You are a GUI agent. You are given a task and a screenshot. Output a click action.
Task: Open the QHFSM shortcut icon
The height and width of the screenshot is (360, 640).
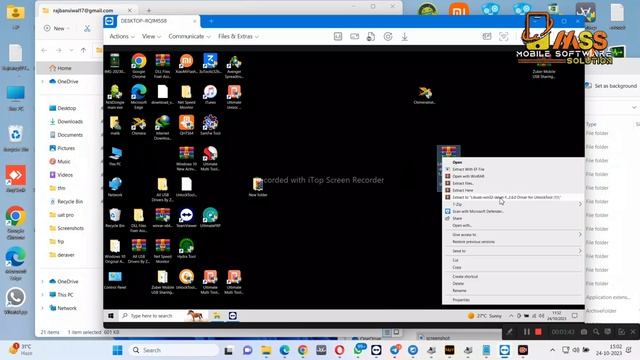[187, 126]
